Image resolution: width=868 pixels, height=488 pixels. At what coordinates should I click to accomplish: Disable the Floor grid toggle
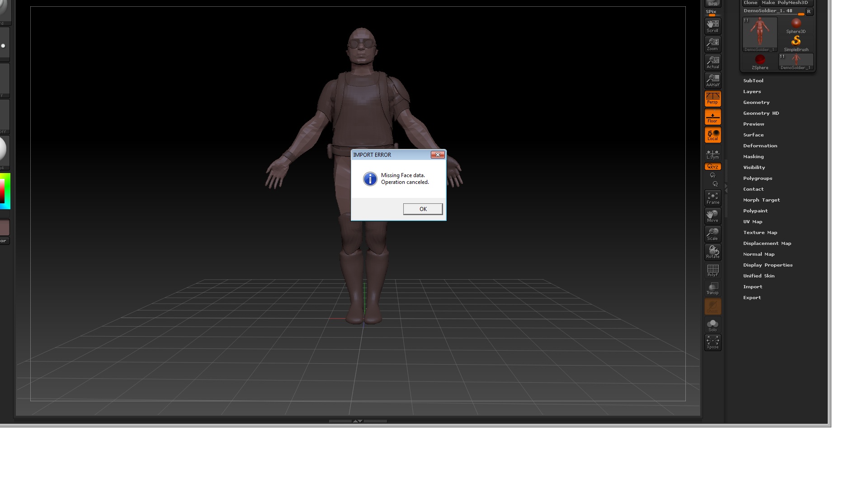[712, 117]
